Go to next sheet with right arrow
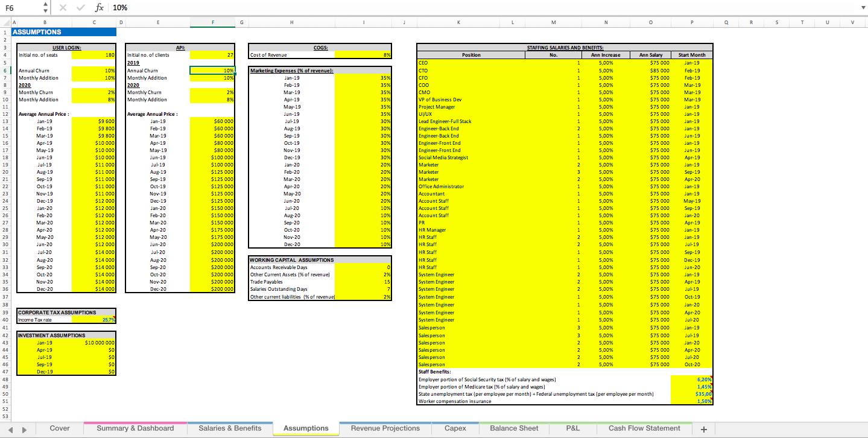 [24, 429]
